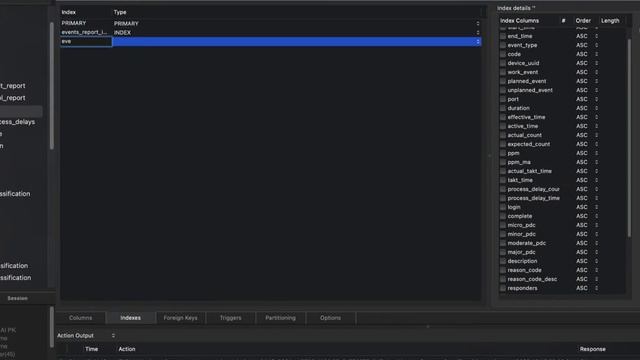640x360 pixels.
Task: Enable the port column checkbox
Action: pyautogui.click(x=503, y=99)
